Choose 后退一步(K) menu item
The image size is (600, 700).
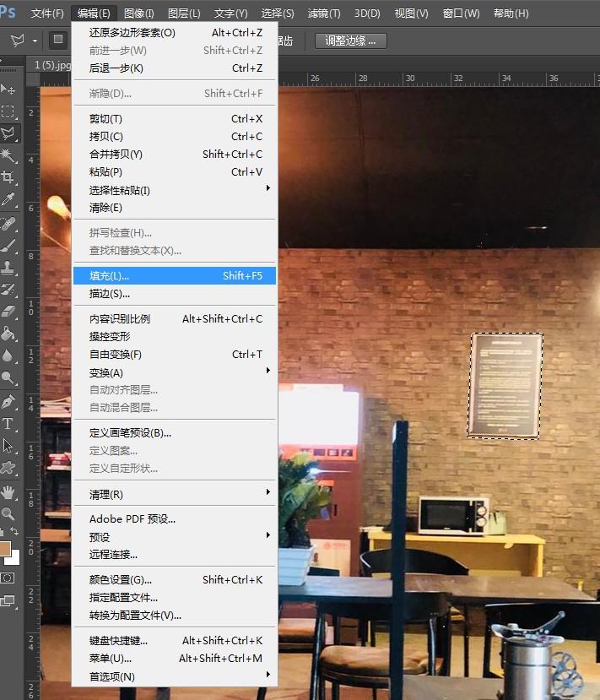click(175, 68)
